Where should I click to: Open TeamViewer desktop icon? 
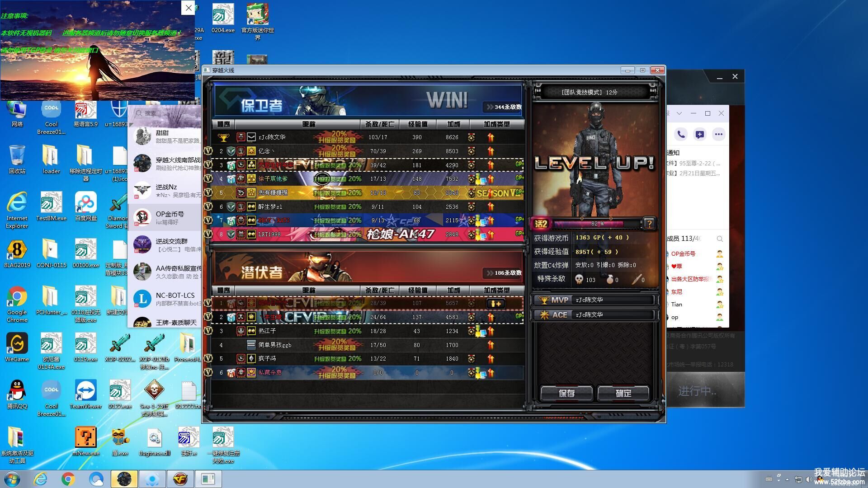coord(86,394)
